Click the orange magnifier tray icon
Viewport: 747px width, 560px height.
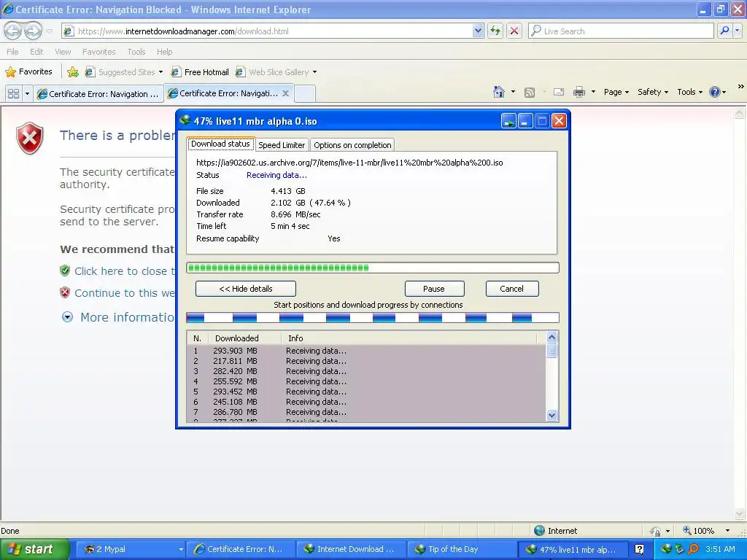pyautogui.click(x=693, y=549)
